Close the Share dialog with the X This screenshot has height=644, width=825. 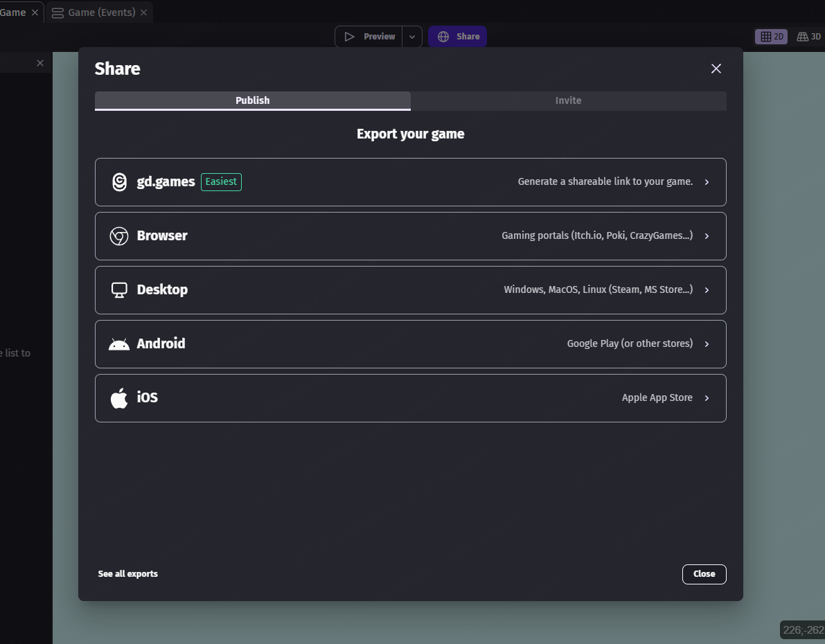[x=716, y=69]
